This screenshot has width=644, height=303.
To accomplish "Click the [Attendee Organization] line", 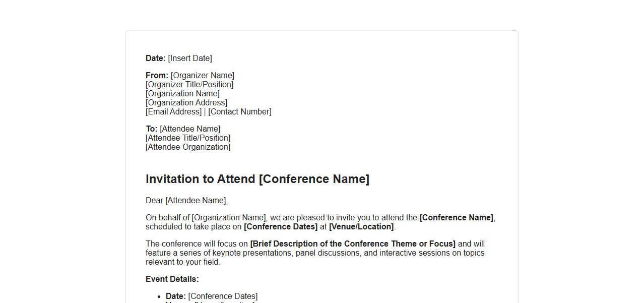I will pos(188,147).
